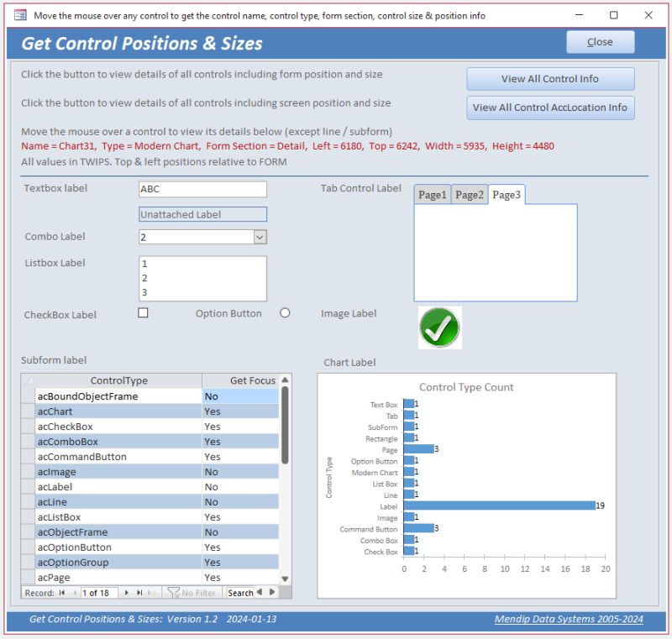This screenshot has width=672, height=639.
Task: Tick the CheckBox Label checkbox
Action: pos(143,312)
